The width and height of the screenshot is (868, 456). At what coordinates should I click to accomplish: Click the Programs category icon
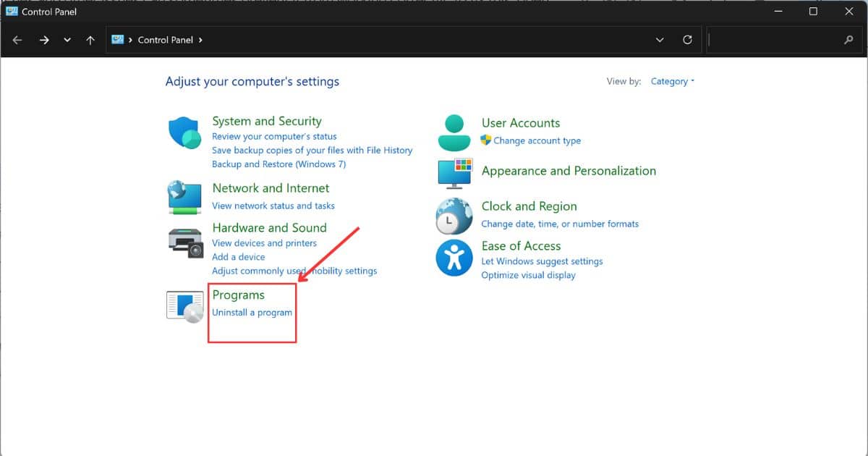point(184,306)
